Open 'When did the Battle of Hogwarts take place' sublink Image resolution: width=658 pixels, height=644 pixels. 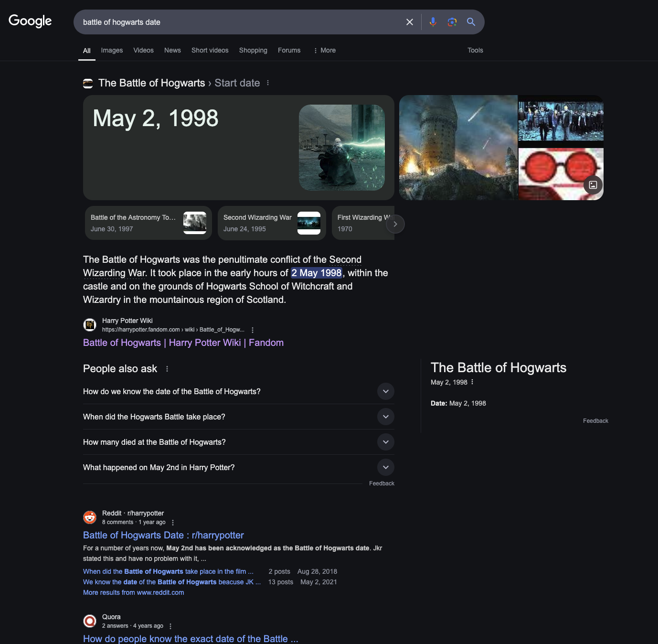(x=168, y=571)
